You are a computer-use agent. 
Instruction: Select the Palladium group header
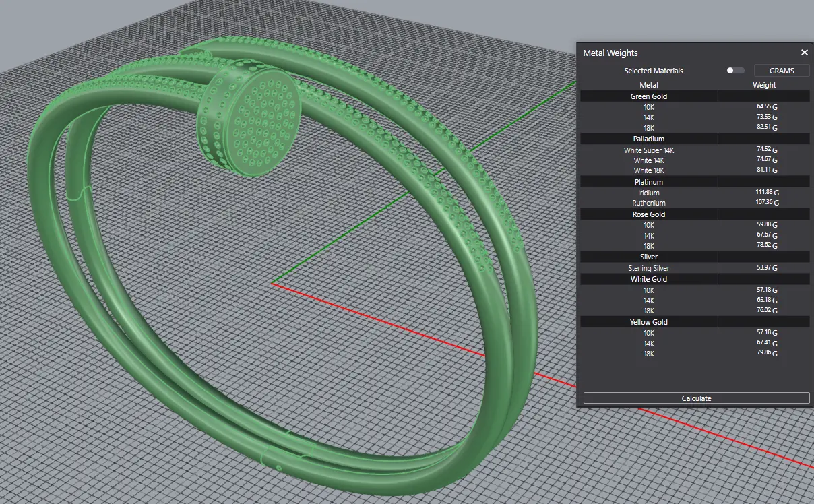(x=695, y=139)
